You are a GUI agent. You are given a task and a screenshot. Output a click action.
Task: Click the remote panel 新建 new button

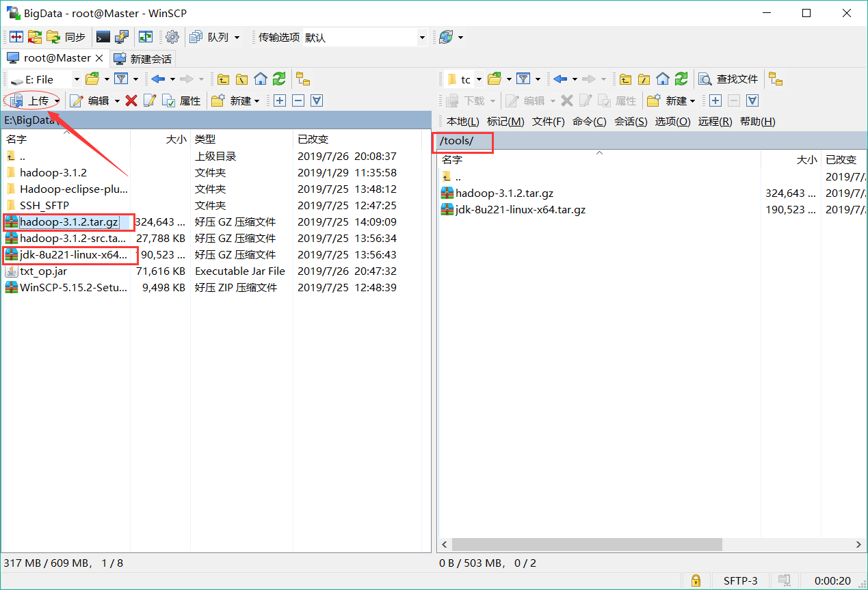[x=667, y=100]
